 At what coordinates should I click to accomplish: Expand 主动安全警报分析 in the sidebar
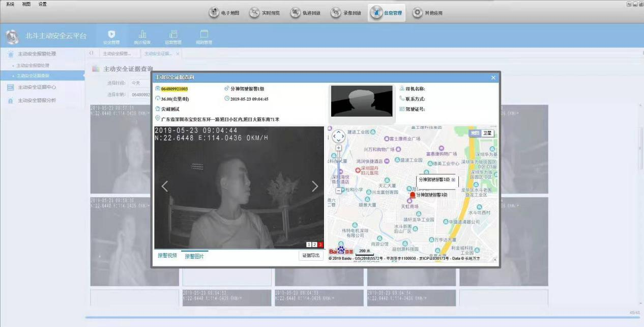37,100
